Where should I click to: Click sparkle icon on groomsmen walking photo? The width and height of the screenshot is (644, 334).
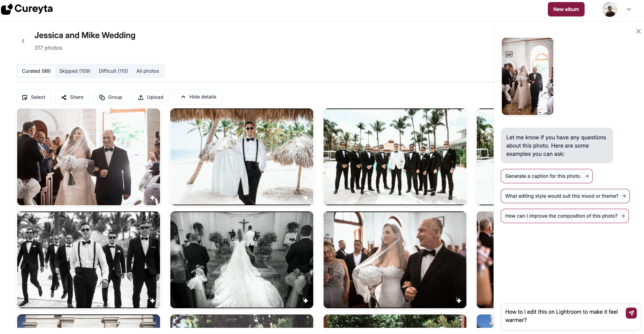point(152,301)
